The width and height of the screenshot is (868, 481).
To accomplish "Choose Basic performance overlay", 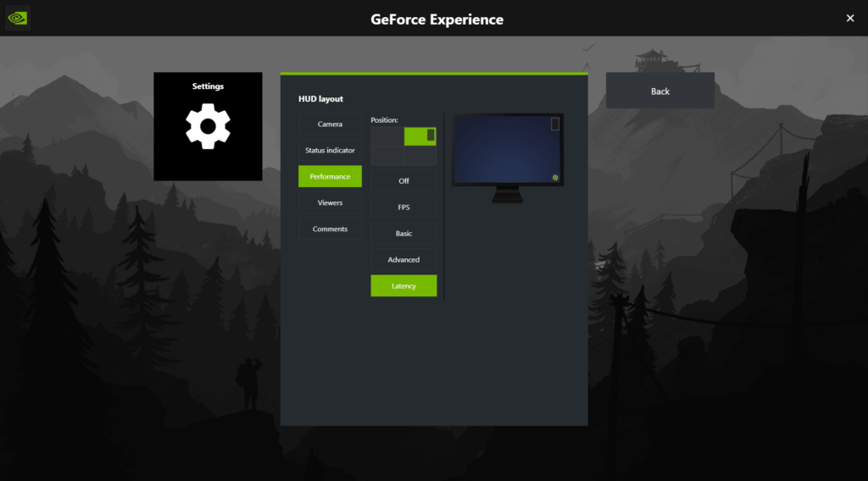I will 403,234.
